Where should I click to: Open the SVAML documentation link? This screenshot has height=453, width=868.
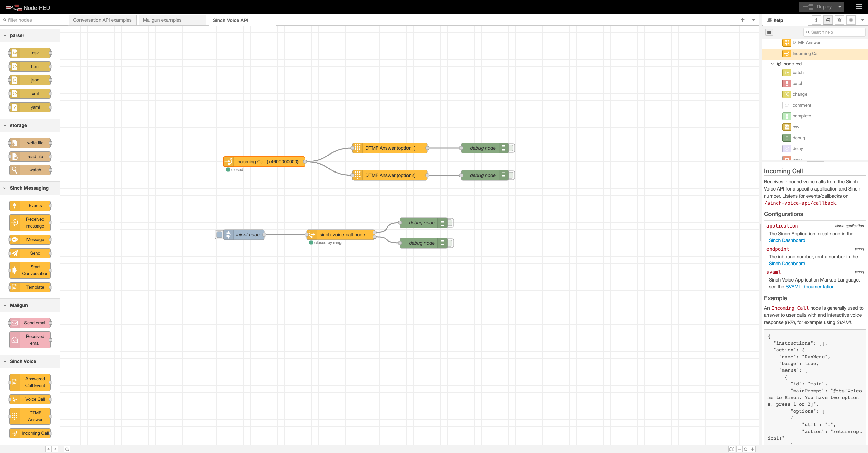pyautogui.click(x=810, y=287)
